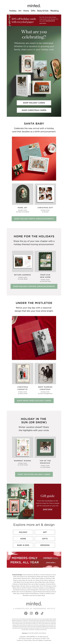Select the Holiday navigation item

[x=13, y=11]
